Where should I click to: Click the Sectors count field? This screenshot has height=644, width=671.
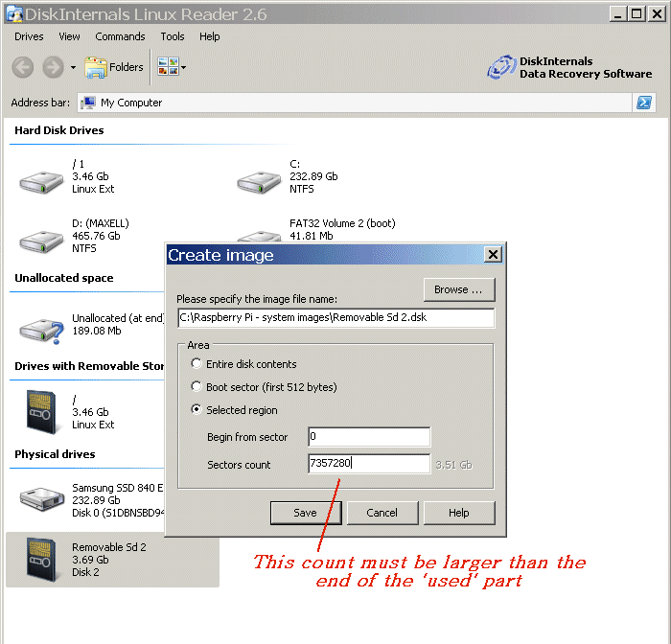coord(369,464)
